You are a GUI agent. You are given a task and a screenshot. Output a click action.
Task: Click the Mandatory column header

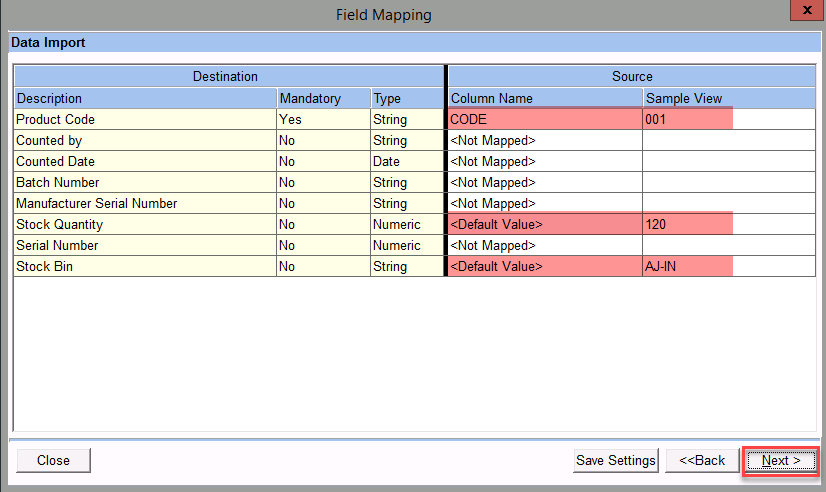(322, 99)
